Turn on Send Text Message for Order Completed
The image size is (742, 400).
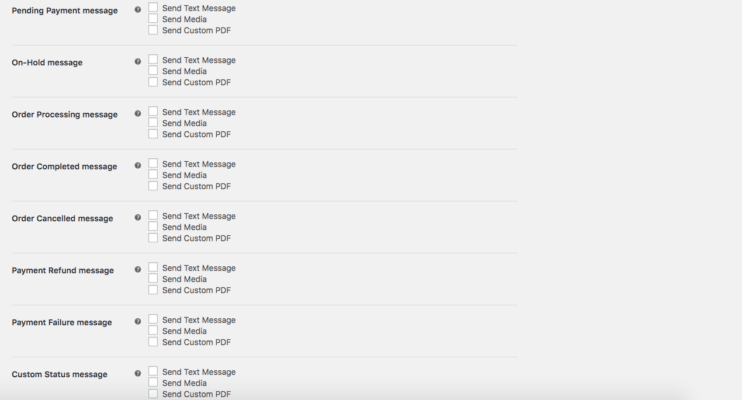pyautogui.click(x=153, y=163)
